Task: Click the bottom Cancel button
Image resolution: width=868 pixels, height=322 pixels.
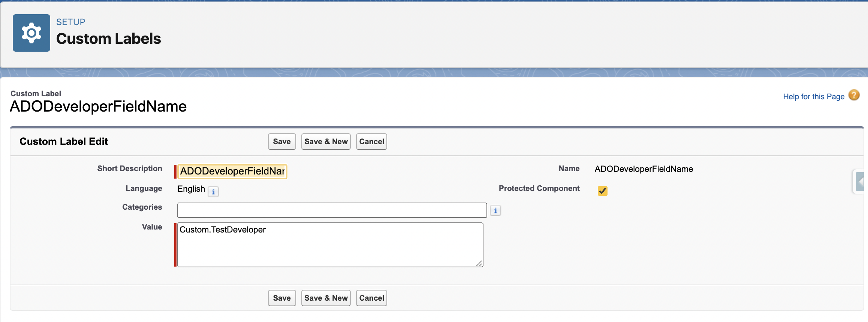Action: 371,298
